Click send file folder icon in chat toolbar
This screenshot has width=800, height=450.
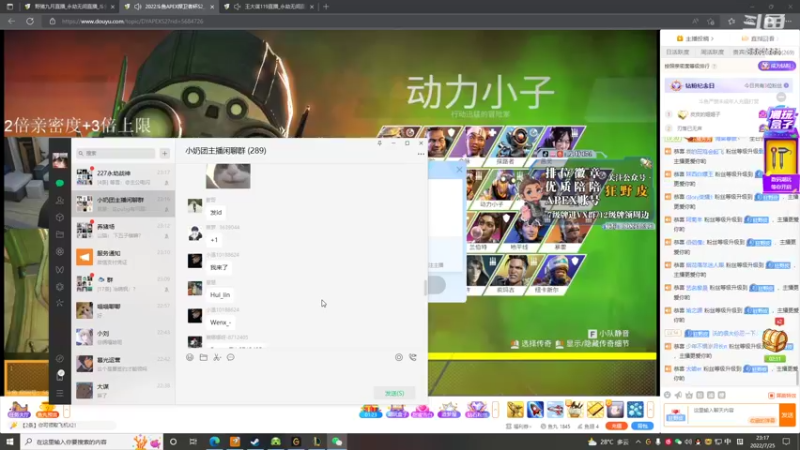pyautogui.click(x=204, y=358)
